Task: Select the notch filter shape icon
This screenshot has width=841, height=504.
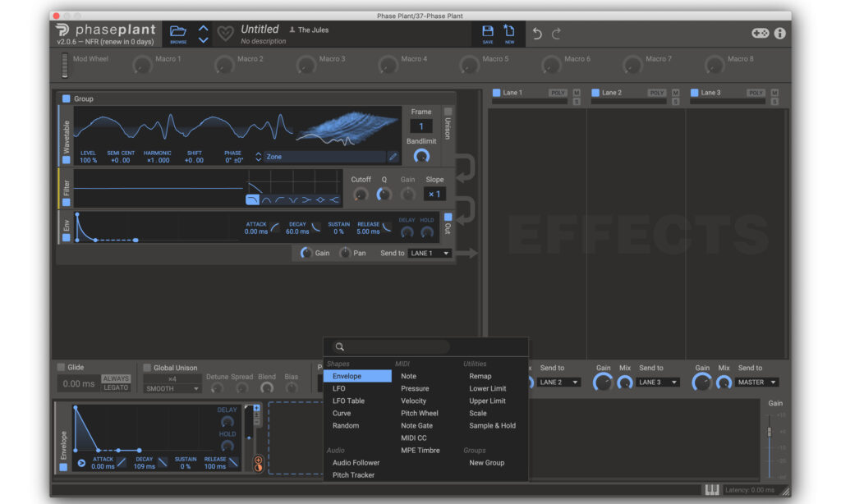Action: [293, 200]
